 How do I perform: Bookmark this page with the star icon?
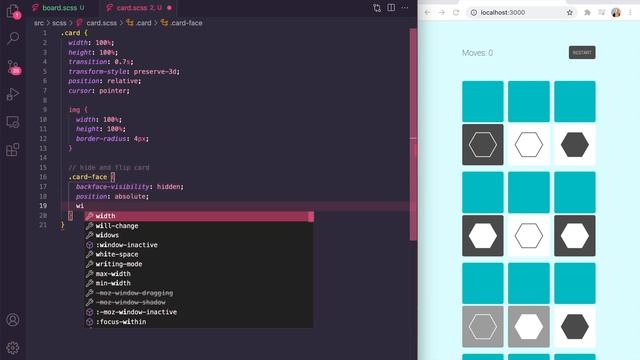coord(569,13)
